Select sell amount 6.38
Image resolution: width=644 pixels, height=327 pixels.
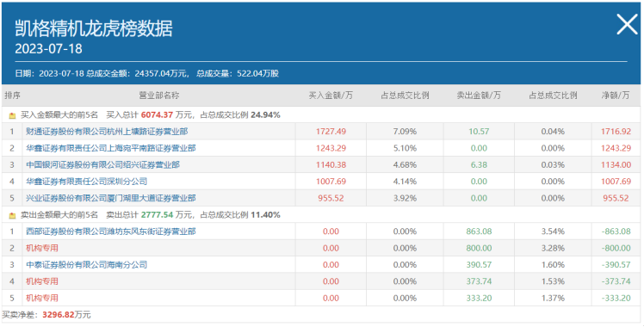479,165
